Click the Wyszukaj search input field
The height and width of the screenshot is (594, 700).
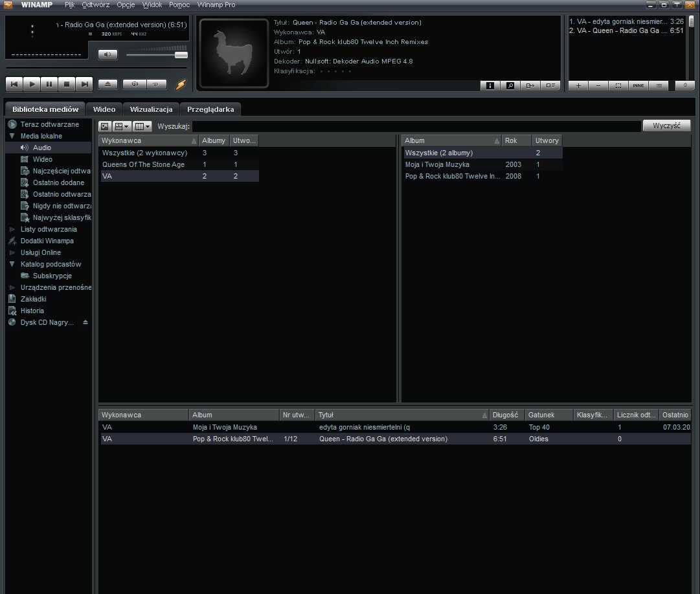tap(416, 126)
